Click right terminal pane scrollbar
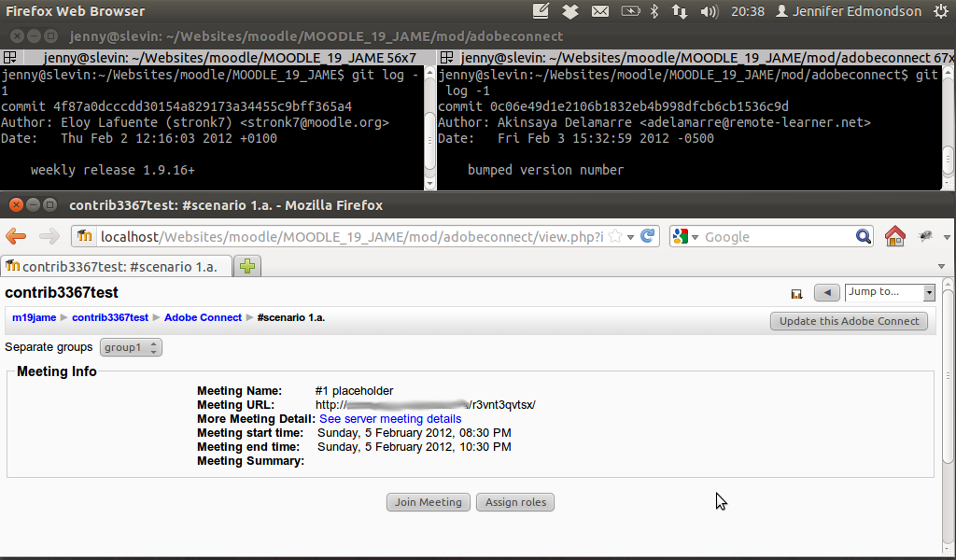Screen dimensions: 956x560 pos(949,161)
